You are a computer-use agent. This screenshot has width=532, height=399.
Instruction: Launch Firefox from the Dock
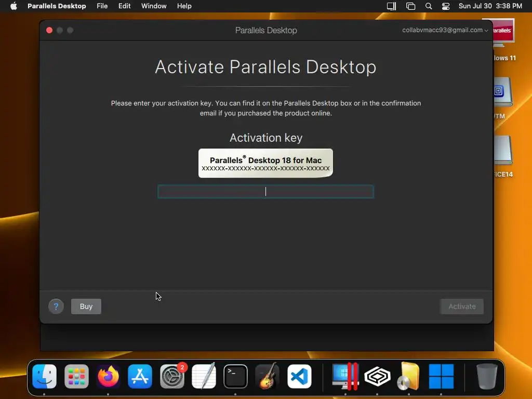click(x=108, y=376)
